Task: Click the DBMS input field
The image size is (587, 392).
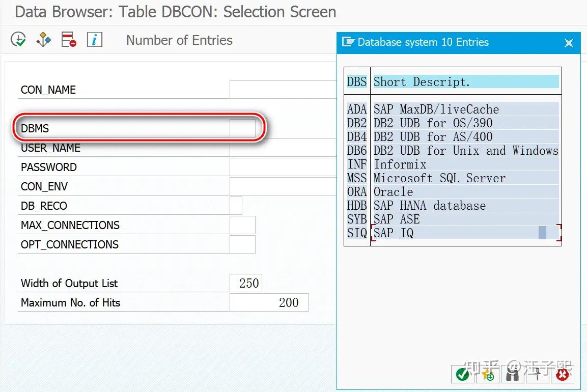Action: (242, 128)
